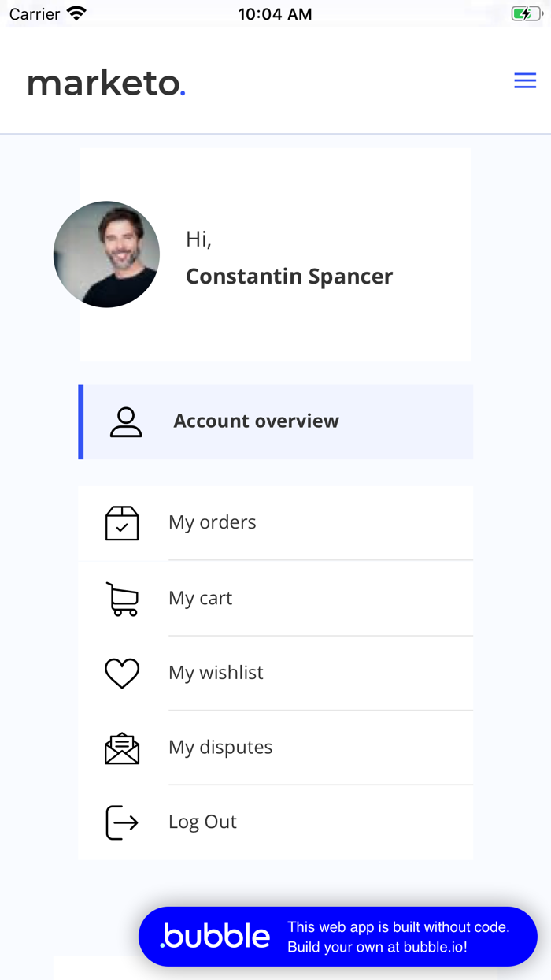Image resolution: width=551 pixels, height=980 pixels.
Task: Tap the battery status icon
Action: pos(525,13)
